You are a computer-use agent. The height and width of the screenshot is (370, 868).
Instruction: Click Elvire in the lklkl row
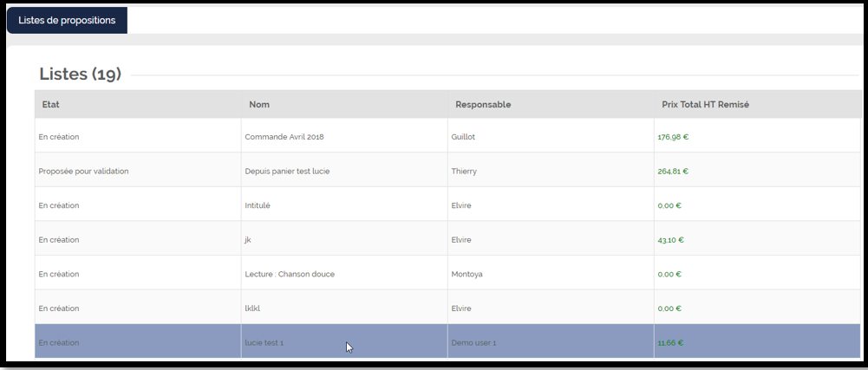click(x=461, y=308)
